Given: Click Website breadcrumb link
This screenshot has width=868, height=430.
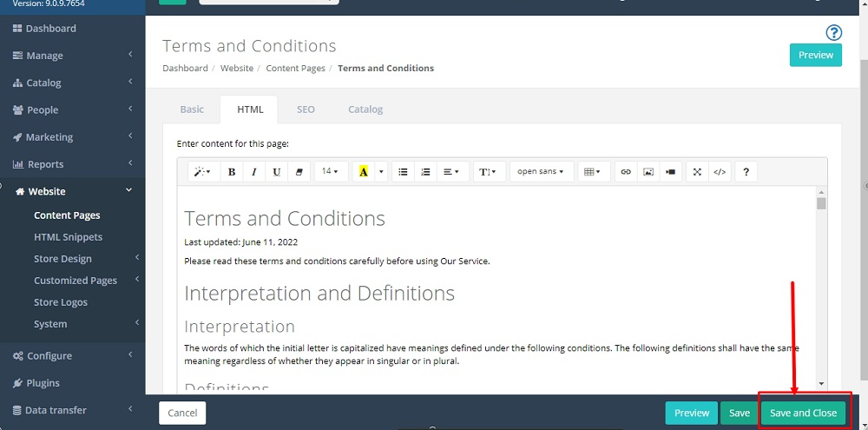Looking at the screenshot, I should (237, 68).
